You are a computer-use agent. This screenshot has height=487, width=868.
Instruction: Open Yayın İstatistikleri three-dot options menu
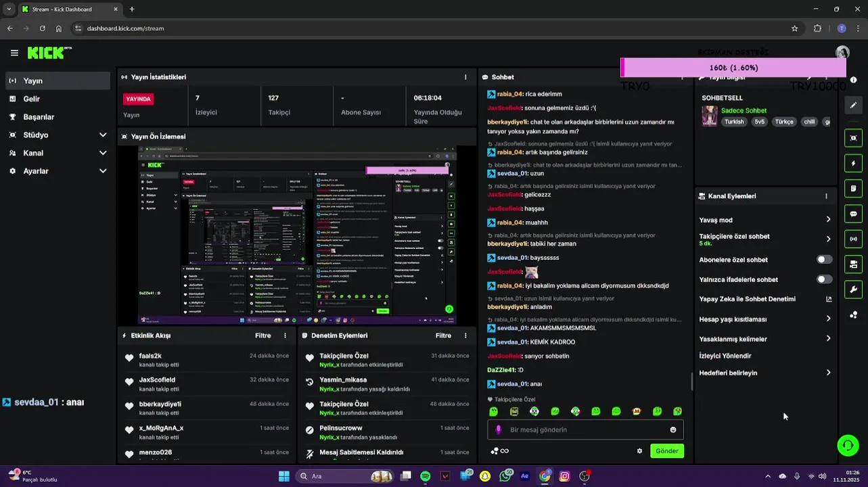[465, 77]
